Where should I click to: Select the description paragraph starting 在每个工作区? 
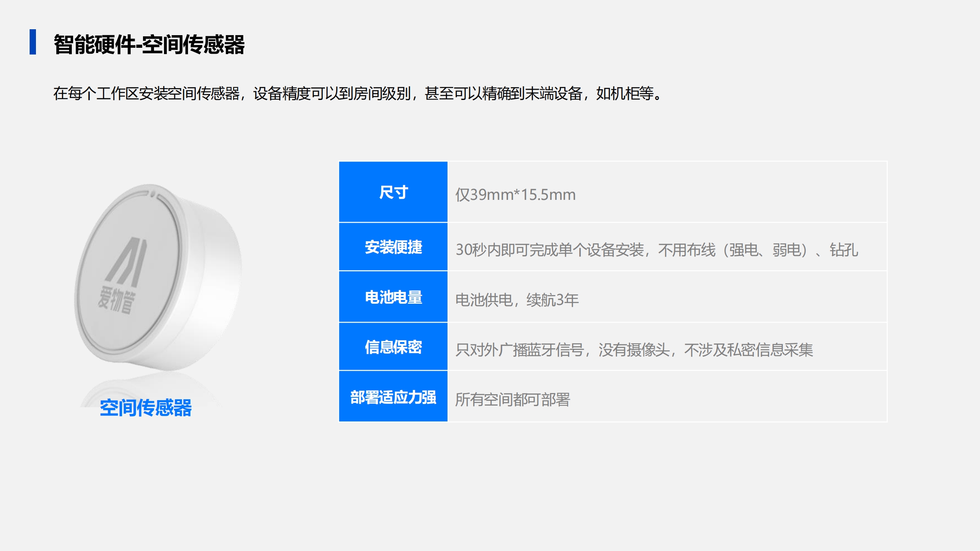(x=358, y=94)
